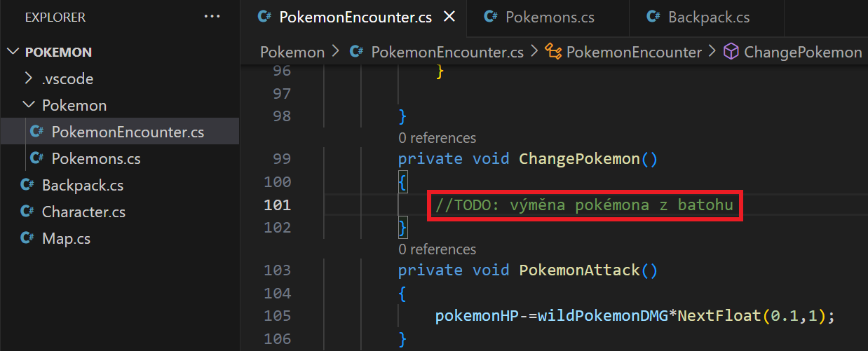Switch to the PokemonEncounter.cs editor tab

click(x=355, y=17)
